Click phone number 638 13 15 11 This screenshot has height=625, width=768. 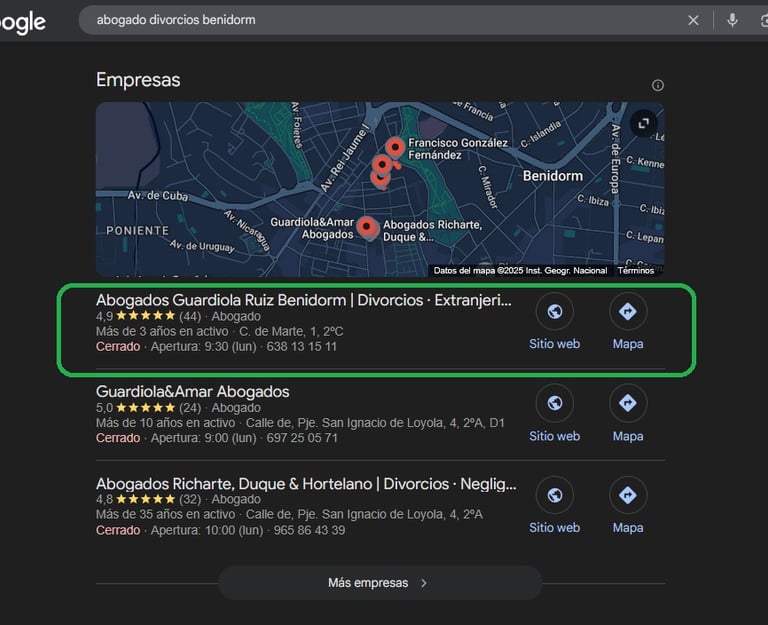(x=302, y=347)
